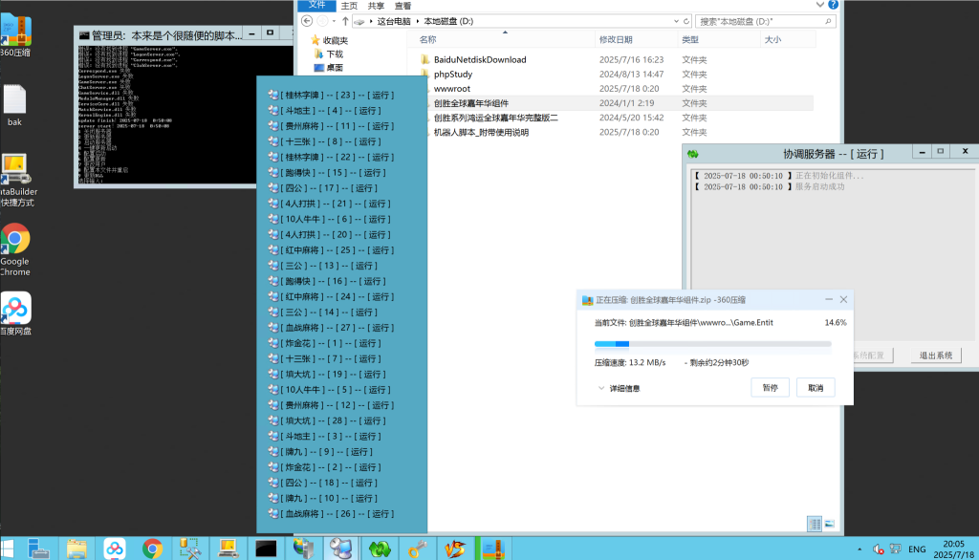Image resolution: width=979 pixels, height=560 pixels.
Task: Click the 百度网盘 icon in the taskbar
Action: point(114,549)
